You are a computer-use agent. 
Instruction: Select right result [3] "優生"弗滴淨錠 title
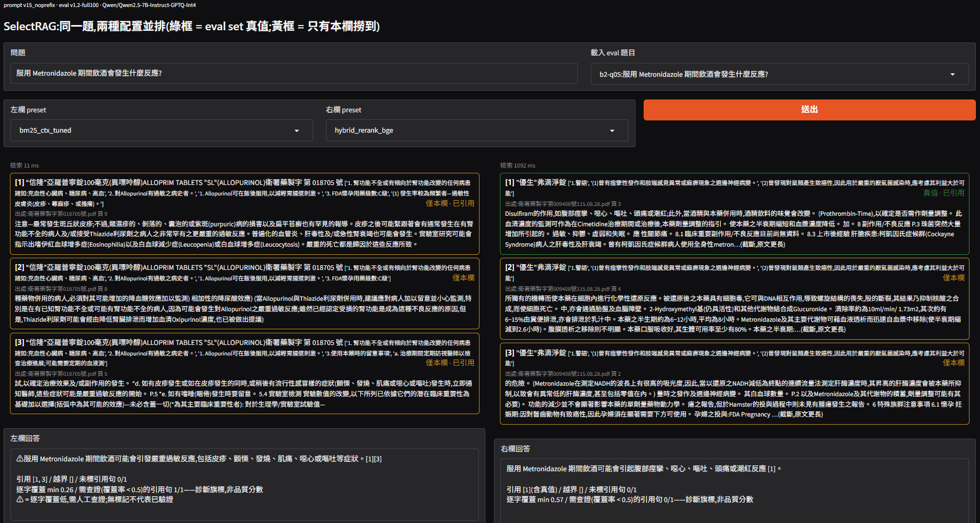(x=536, y=353)
